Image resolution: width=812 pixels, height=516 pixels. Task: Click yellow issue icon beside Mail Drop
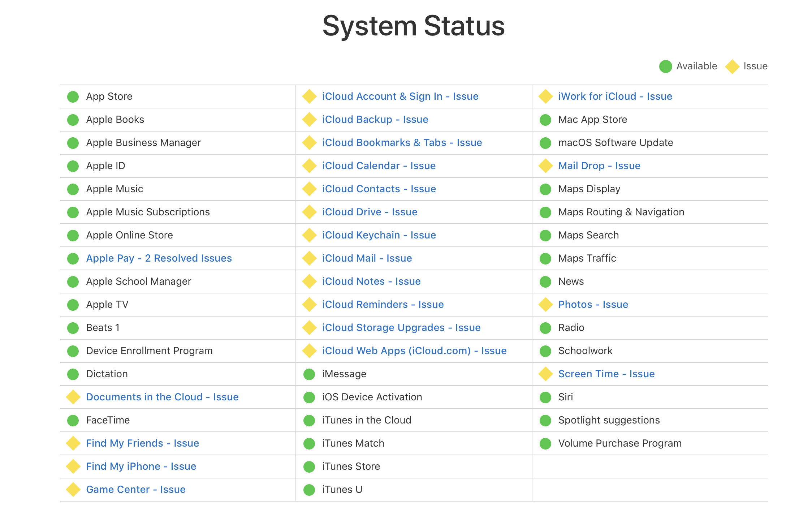pyautogui.click(x=545, y=166)
